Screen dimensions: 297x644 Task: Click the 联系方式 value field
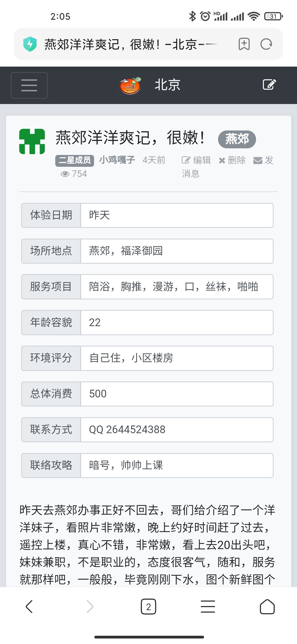tap(177, 430)
